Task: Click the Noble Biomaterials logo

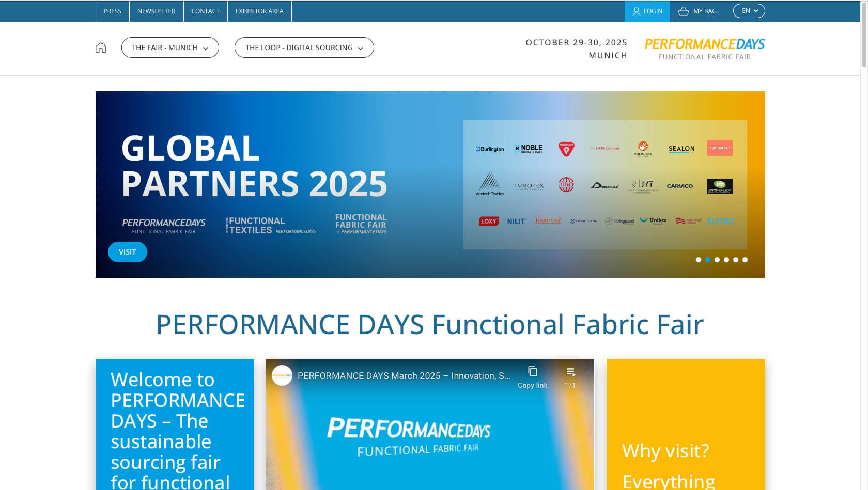Action: (529, 149)
